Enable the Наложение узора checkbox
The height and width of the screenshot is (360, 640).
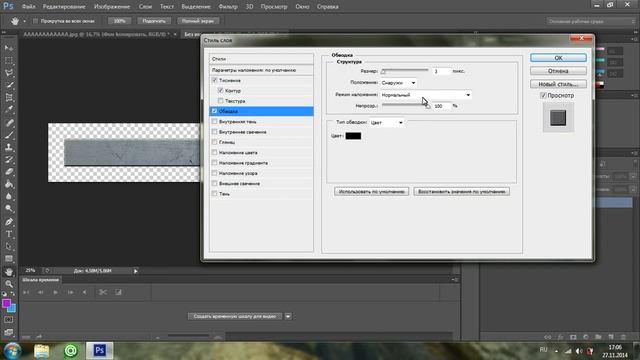pyautogui.click(x=215, y=173)
